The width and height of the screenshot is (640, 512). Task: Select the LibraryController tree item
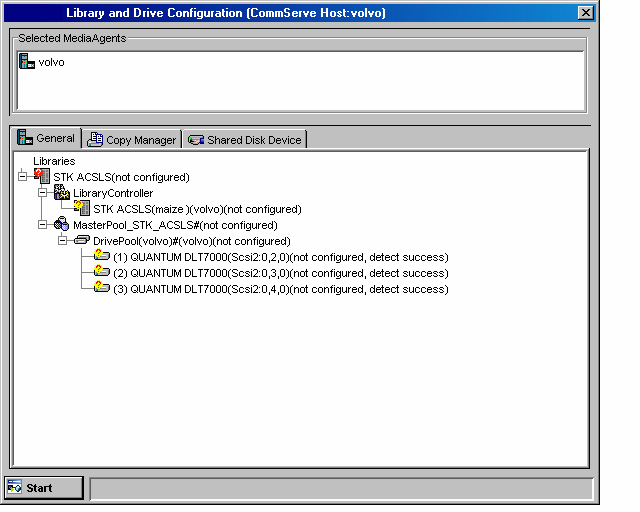click(113, 193)
